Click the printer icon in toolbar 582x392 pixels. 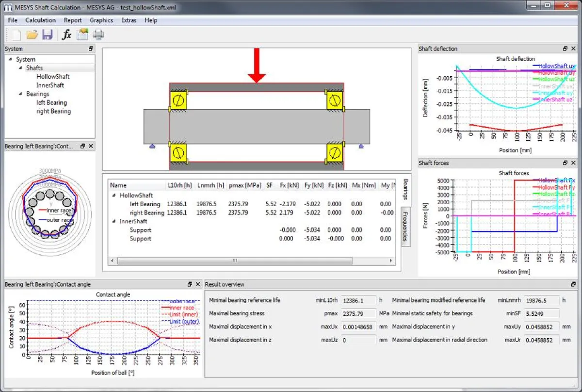tap(98, 34)
